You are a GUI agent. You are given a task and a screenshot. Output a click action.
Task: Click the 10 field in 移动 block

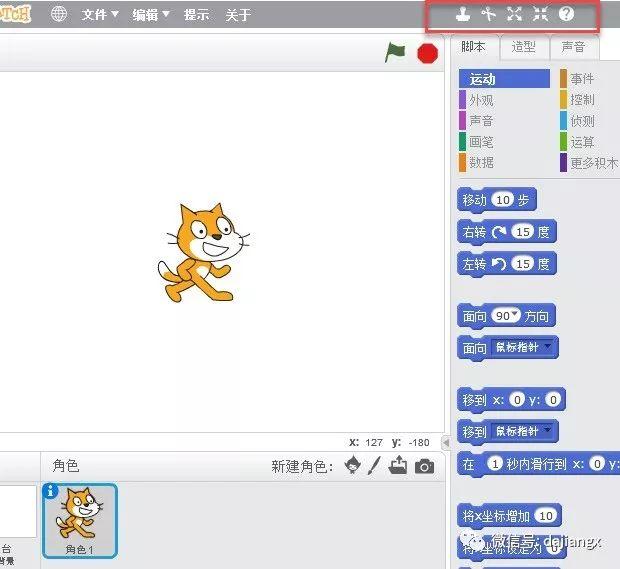(503, 200)
